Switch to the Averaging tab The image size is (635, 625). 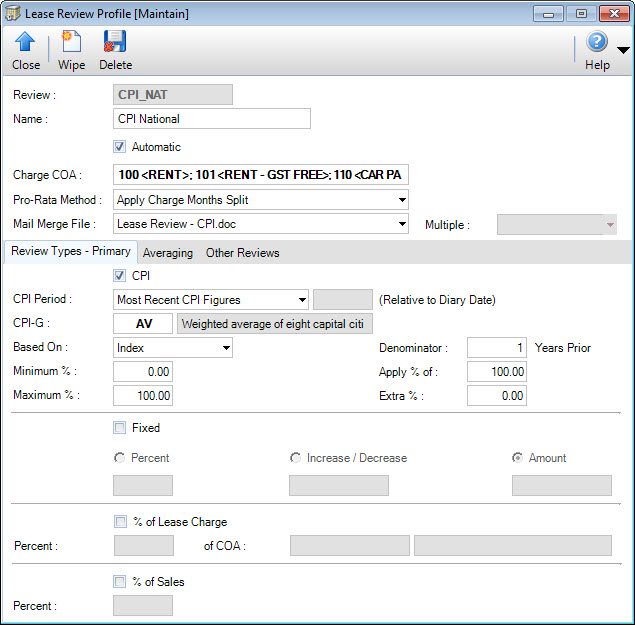pos(168,253)
